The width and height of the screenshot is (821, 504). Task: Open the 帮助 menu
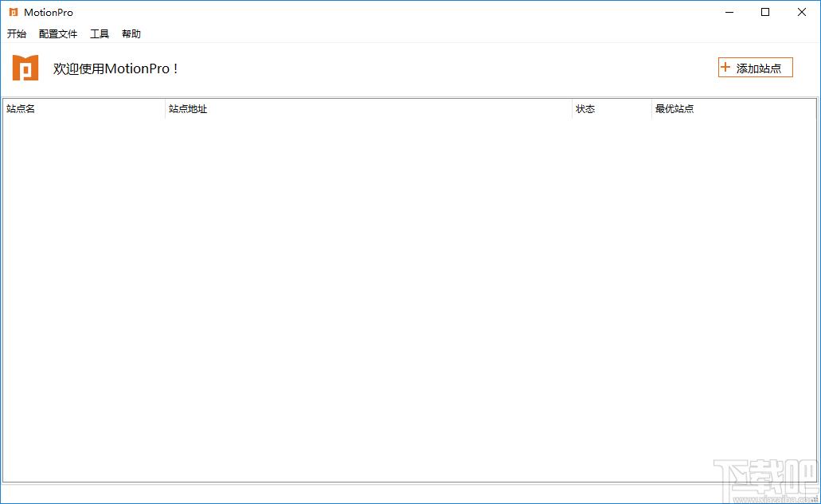point(131,34)
